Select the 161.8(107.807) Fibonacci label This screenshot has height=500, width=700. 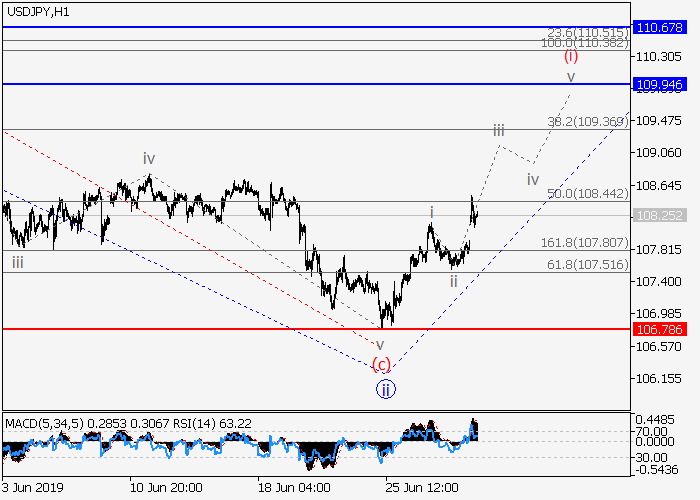tap(585, 242)
